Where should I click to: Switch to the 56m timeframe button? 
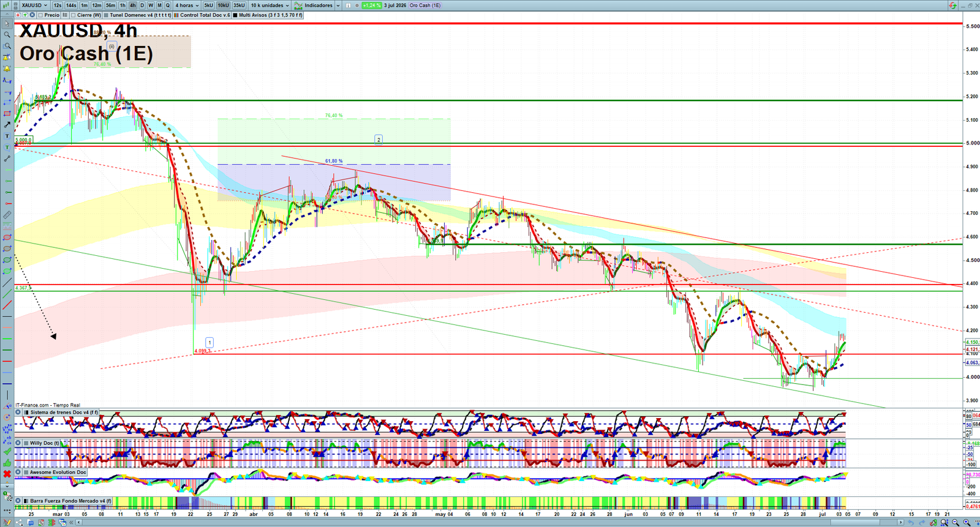[110, 5]
